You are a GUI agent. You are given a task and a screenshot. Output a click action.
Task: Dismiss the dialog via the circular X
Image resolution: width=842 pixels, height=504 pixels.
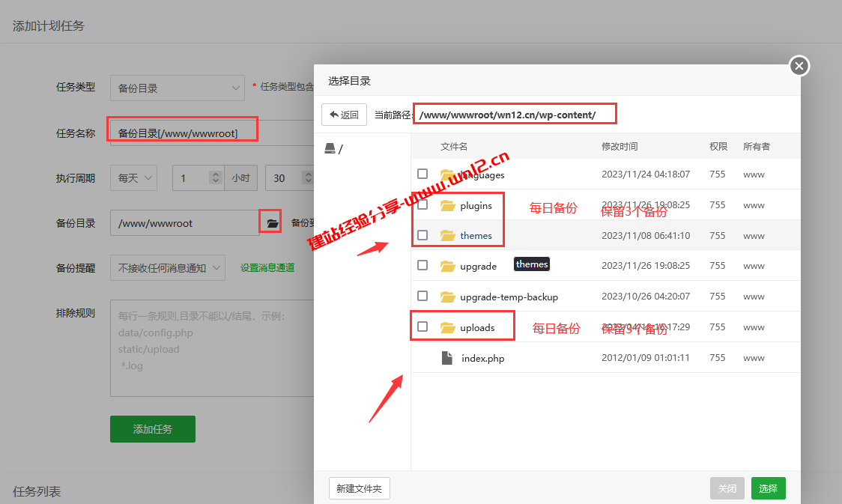[x=799, y=66]
